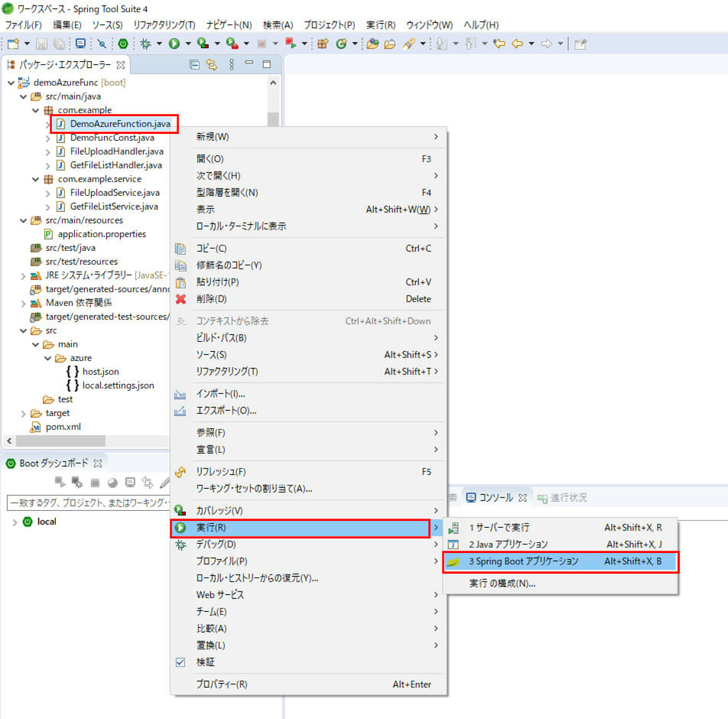Image resolution: width=728 pixels, height=719 pixels.
Task: Click the Debug bug icon in toolbar
Action: coord(146,44)
